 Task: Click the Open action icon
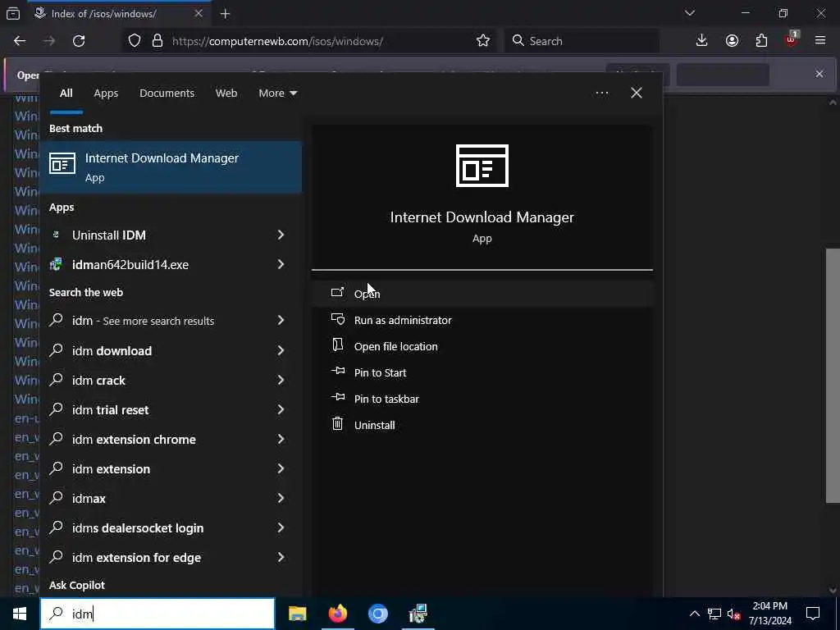[x=337, y=293]
